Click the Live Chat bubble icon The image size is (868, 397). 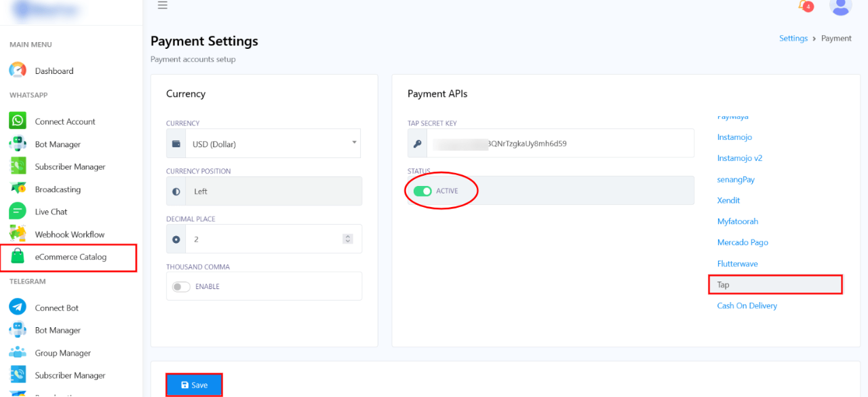coord(18,211)
